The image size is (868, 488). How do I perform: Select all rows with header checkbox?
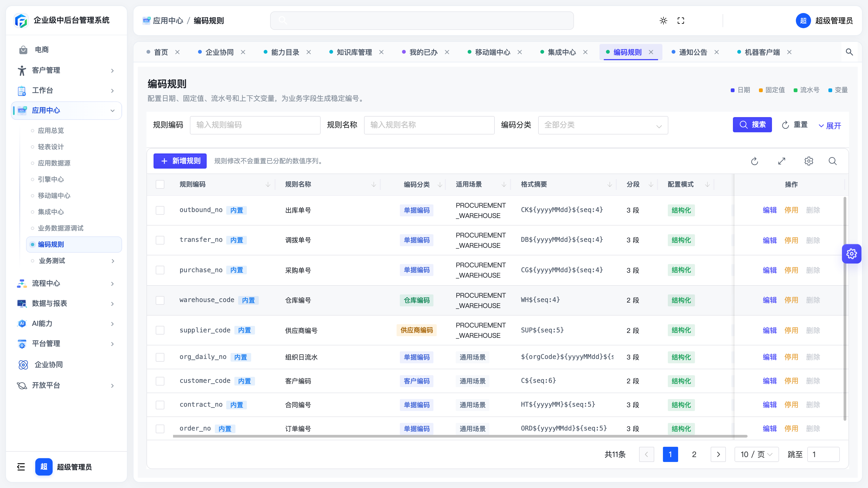point(160,185)
